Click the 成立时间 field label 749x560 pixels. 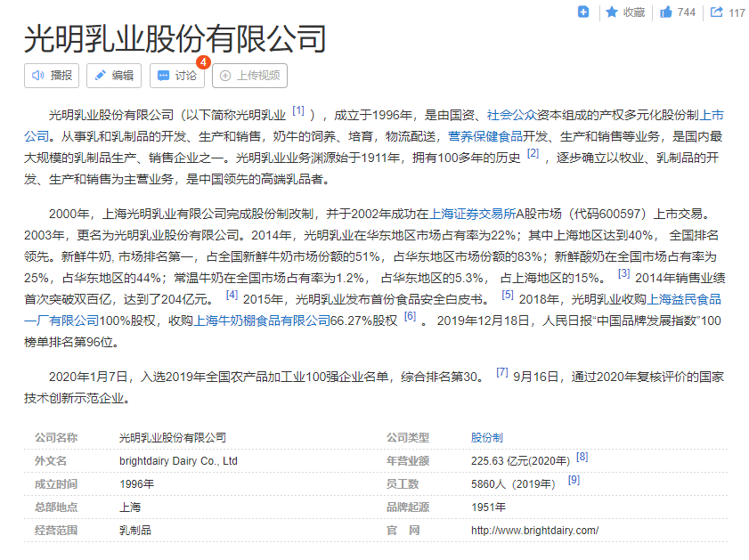tap(56, 484)
